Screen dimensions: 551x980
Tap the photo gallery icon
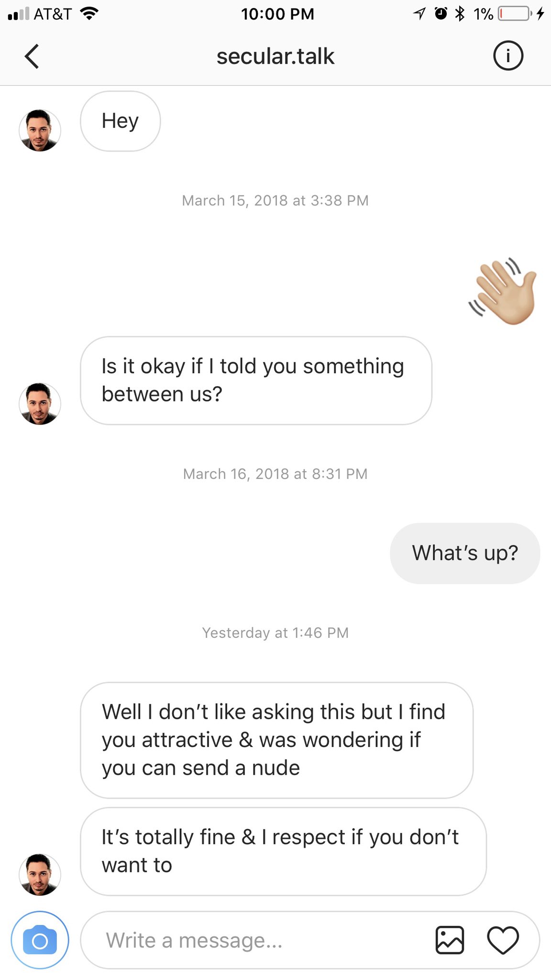click(450, 940)
